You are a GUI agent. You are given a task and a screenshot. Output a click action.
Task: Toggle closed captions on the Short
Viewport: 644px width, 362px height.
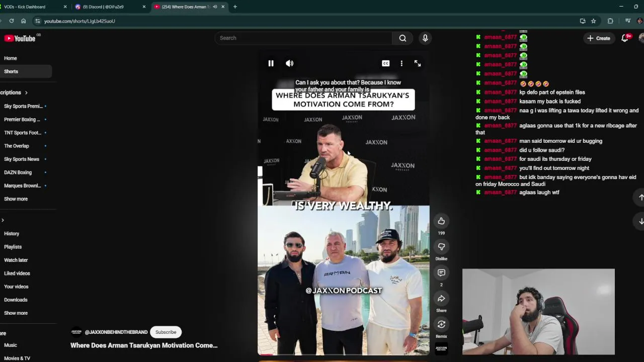[385, 63]
